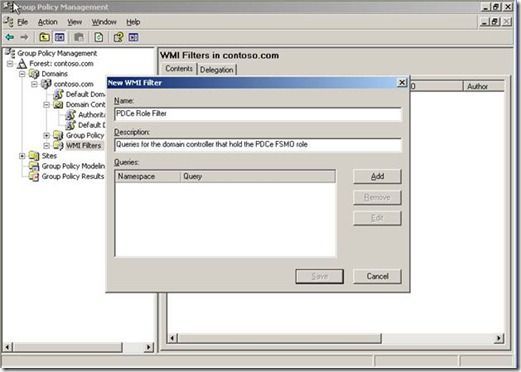Viewport: 521px width, 372px height.
Task: Click the Name input field
Action: tap(258, 114)
